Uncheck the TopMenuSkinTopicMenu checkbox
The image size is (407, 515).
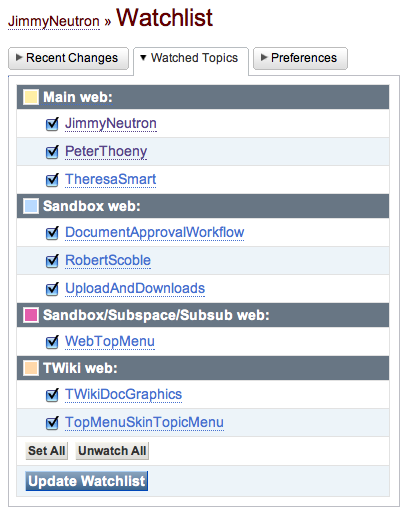click(52, 423)
